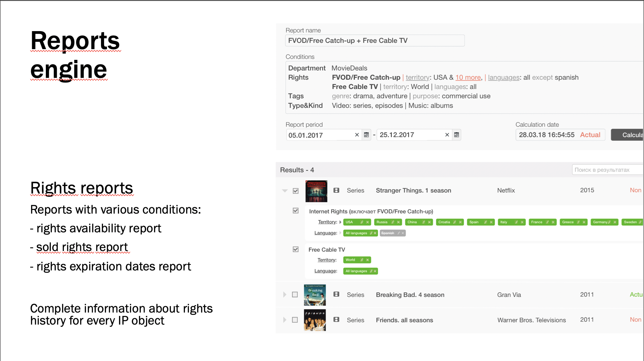Remove the struck-through Spanish language tag
Image resolution: width=644 pixels, height=361 pixels.
click(x=403, y=233)
